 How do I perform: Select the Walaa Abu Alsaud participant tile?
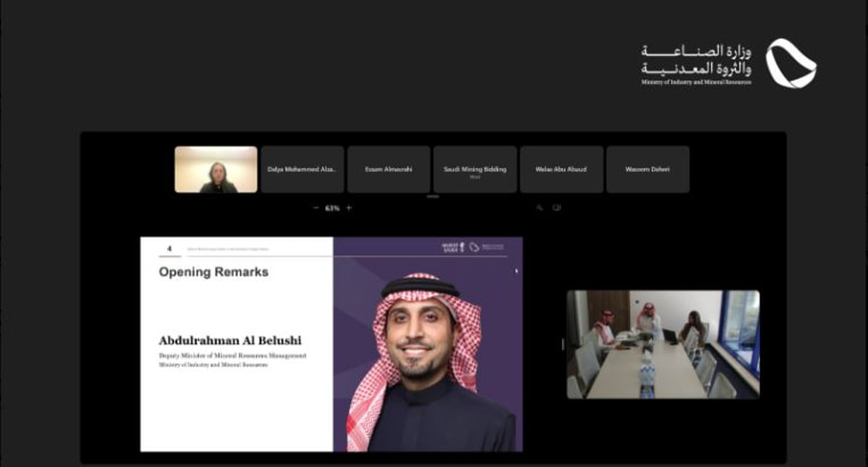click(x=561, y=169)
